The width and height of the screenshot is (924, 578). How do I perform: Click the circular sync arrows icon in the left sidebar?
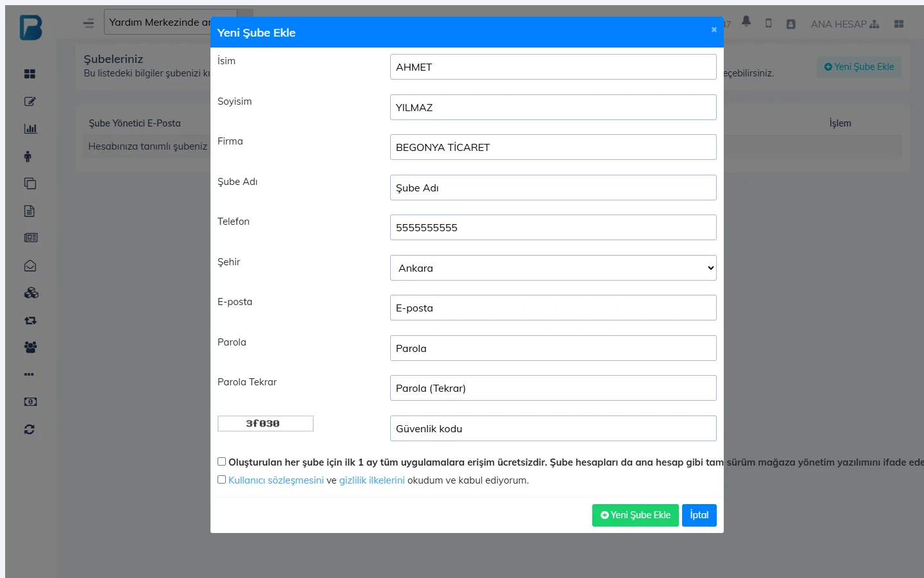pos(30,429)
